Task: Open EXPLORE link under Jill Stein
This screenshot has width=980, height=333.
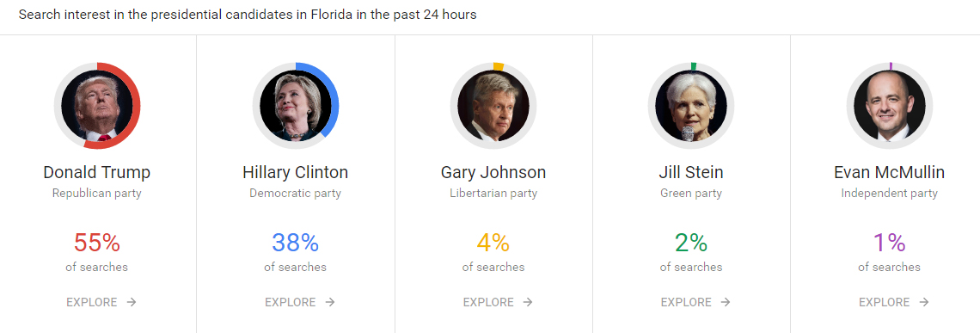Action: [695, 302]
